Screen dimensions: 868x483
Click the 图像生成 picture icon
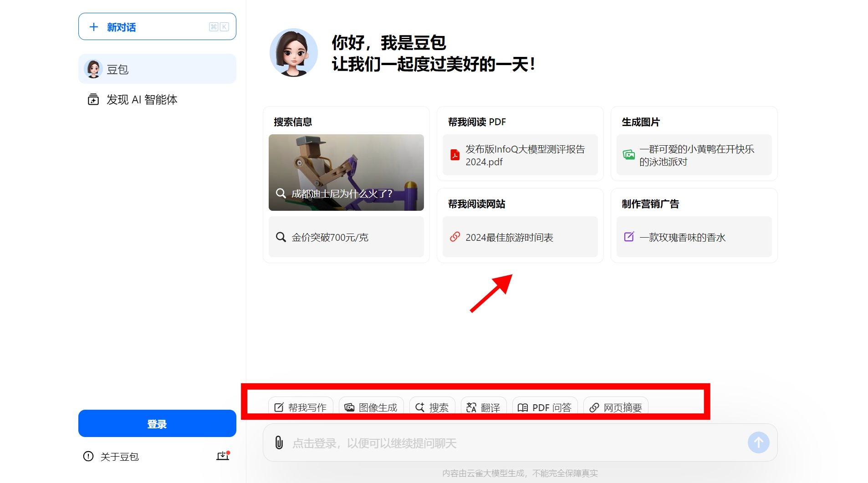pyautogui.click(x=349, y=407)
